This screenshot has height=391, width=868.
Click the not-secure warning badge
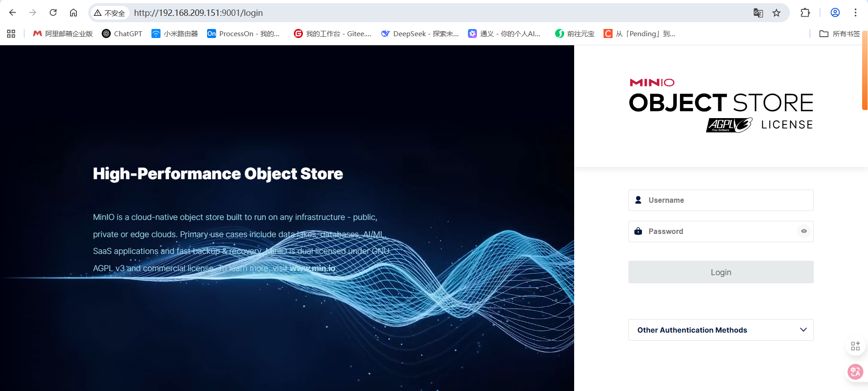click(109, 13)
